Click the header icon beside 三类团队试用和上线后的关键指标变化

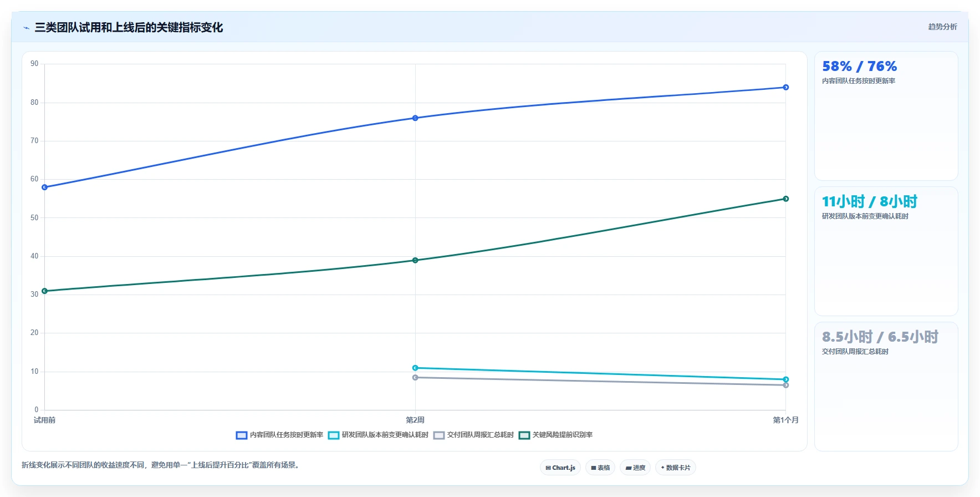tap(26, 28)
